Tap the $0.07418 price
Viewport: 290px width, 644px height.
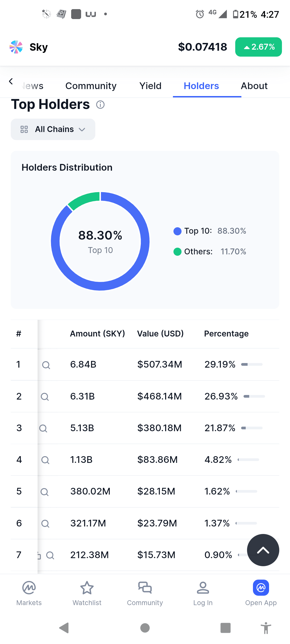203,47
